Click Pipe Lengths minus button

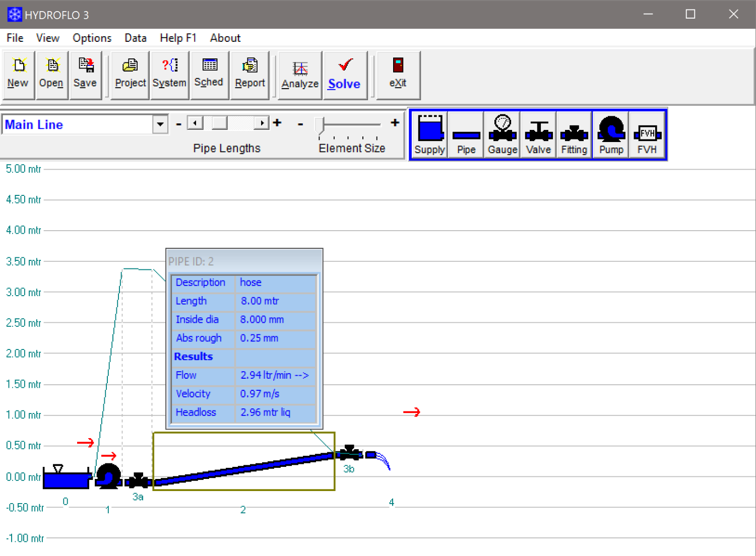pos(178,123)
